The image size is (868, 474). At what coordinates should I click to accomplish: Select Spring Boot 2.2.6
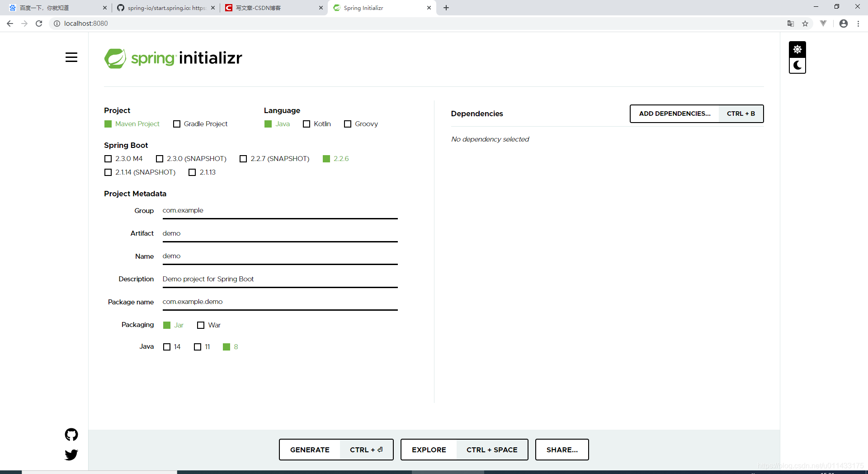click(x=336, y=159)
